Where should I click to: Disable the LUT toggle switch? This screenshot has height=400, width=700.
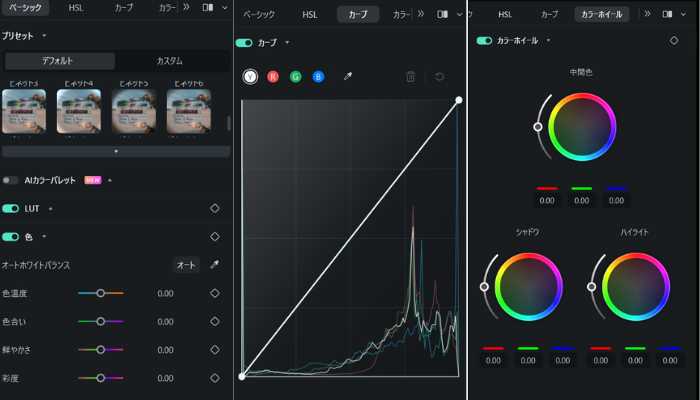pos(11,208)
